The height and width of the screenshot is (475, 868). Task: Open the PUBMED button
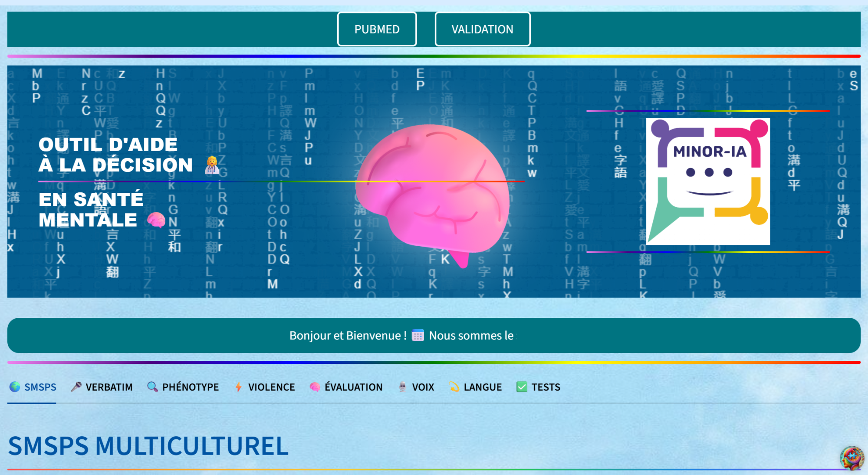pyautogui.click(x=377, y=29)
